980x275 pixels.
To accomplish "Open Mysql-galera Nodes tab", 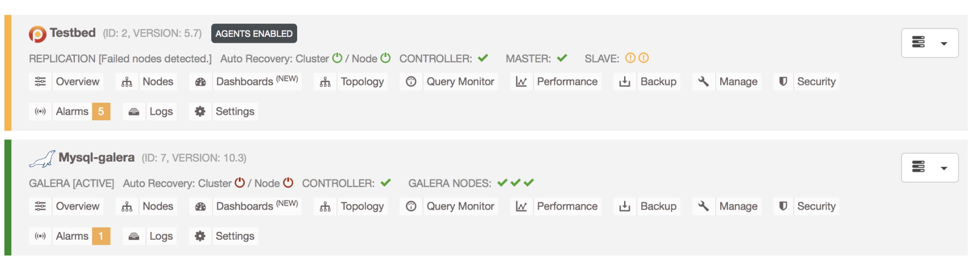I will 147,207.
